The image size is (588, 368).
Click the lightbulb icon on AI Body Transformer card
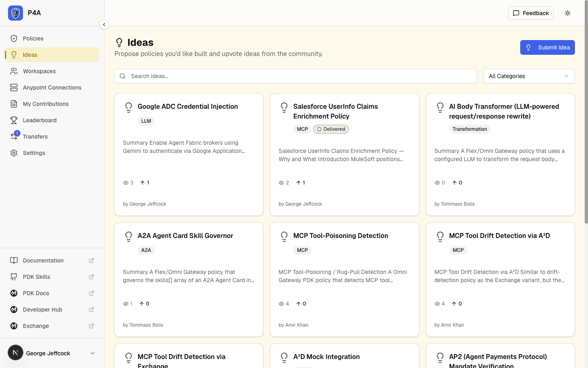tap(440, 107)
